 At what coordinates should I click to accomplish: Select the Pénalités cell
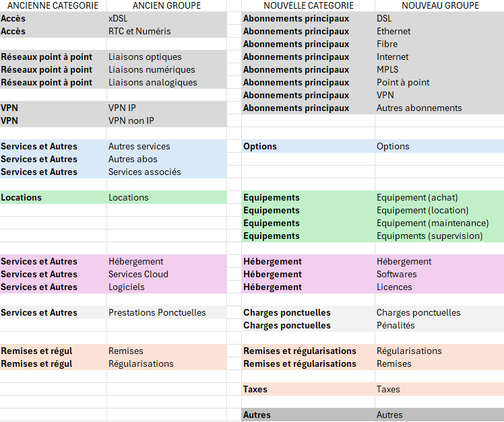click(396, 325)
